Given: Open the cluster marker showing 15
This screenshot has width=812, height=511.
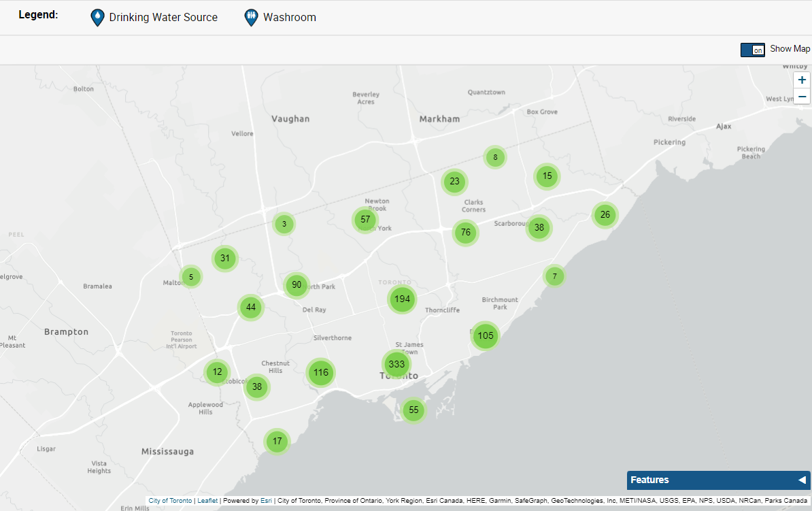Looking at the screenshot, I should [x=547, y=176].
